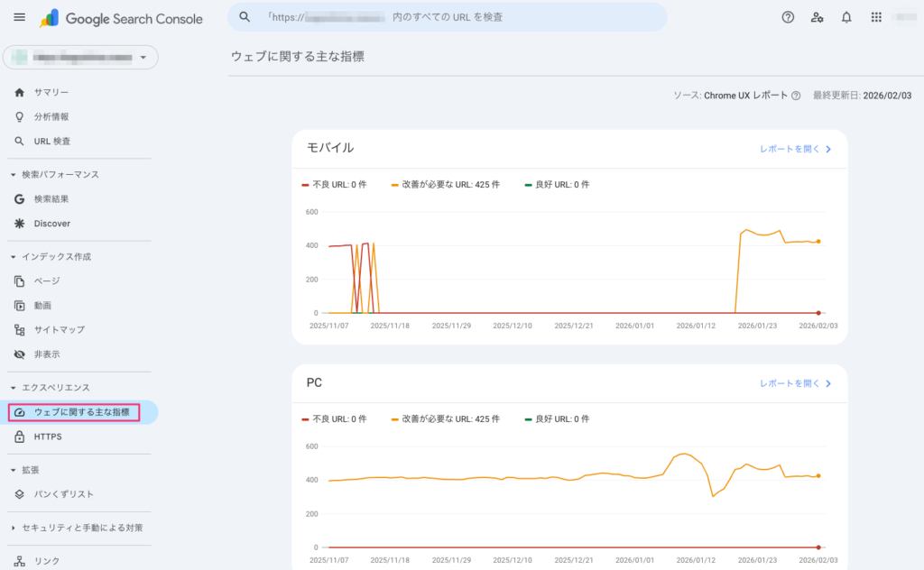Open the property selector dropdown
This screenshot has width=924, height=570.
coord(79,57)
